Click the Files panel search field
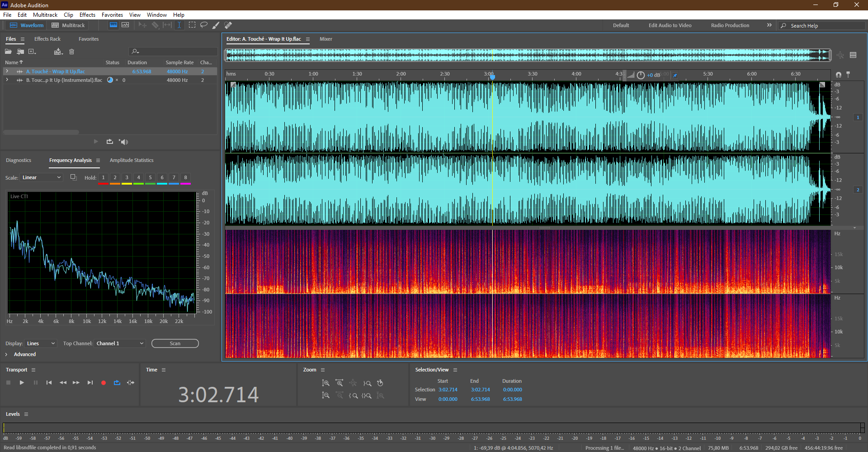The width and height of the screenshot is (868, 452). [x=173, y=52]
